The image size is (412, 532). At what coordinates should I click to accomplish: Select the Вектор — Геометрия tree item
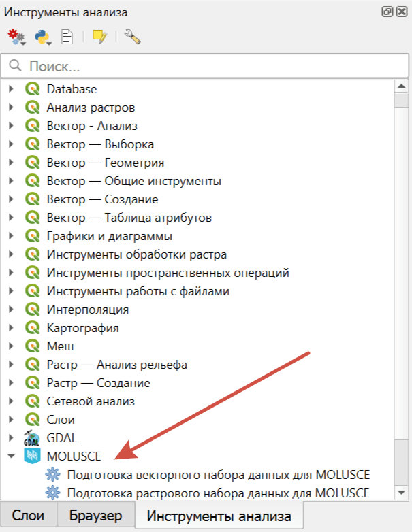pyautogui.click(x=105, y=163)
